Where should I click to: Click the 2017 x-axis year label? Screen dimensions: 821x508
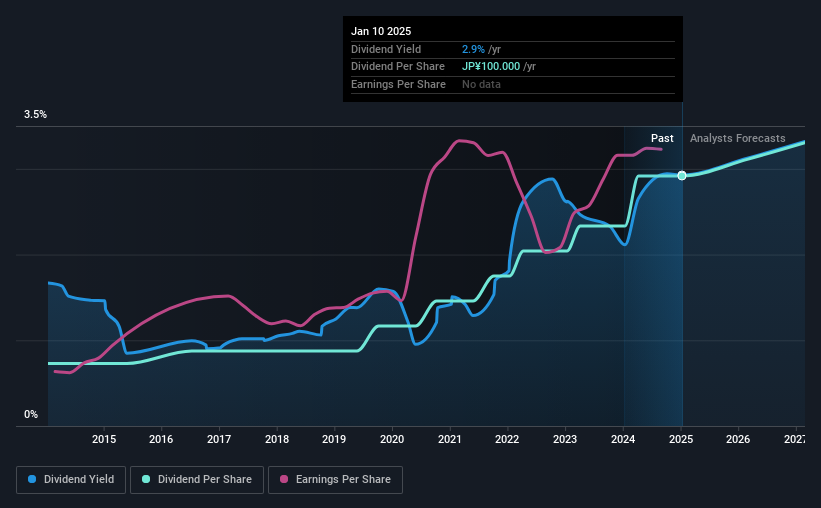click(x=219, y=439)
